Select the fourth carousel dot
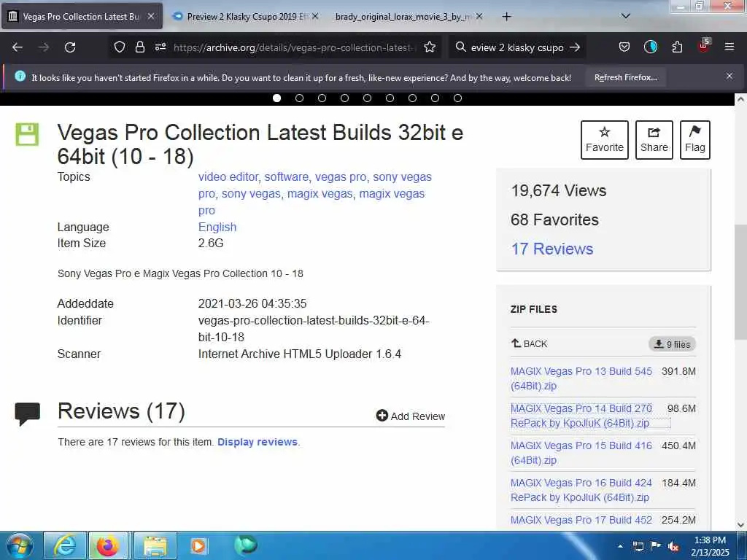747x560 pixels. 344,98
